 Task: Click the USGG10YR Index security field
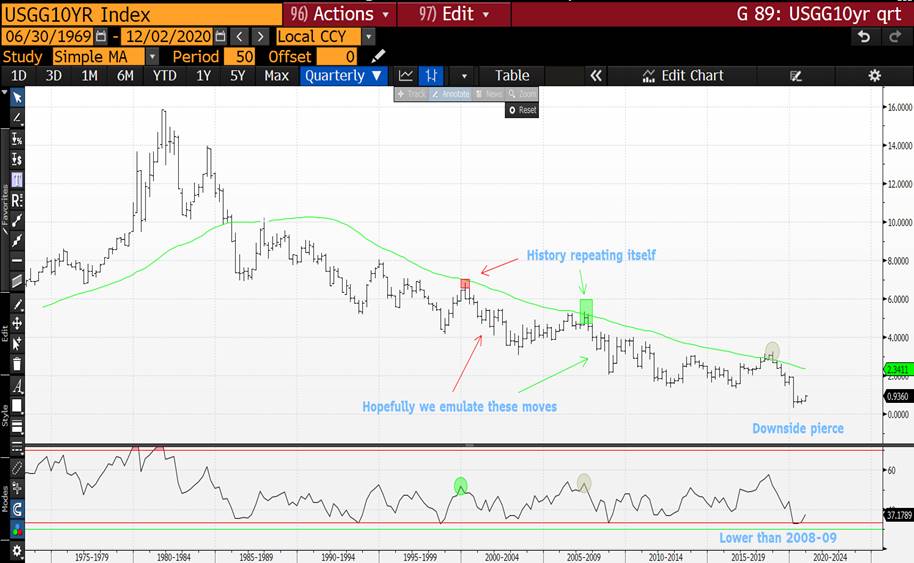pyautogui.click(x=141, y=14)
